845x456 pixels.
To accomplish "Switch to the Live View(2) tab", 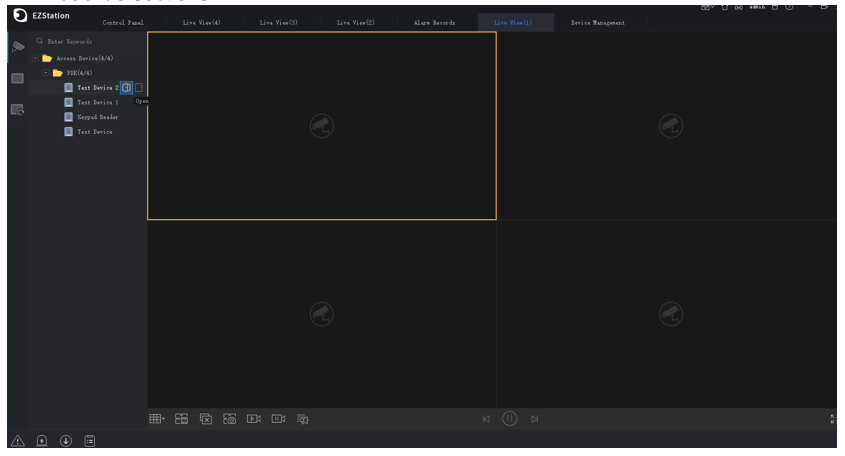I will tap(356, 23).
